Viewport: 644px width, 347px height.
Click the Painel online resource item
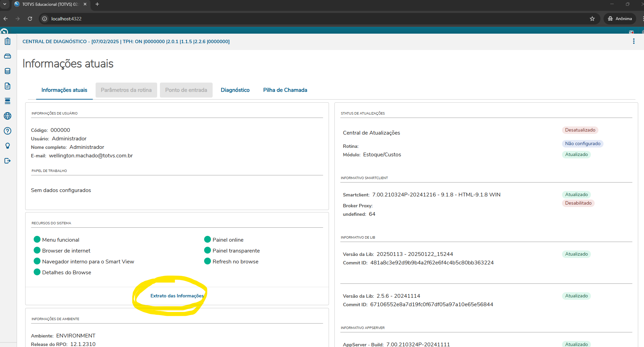[x=224, y=240]
